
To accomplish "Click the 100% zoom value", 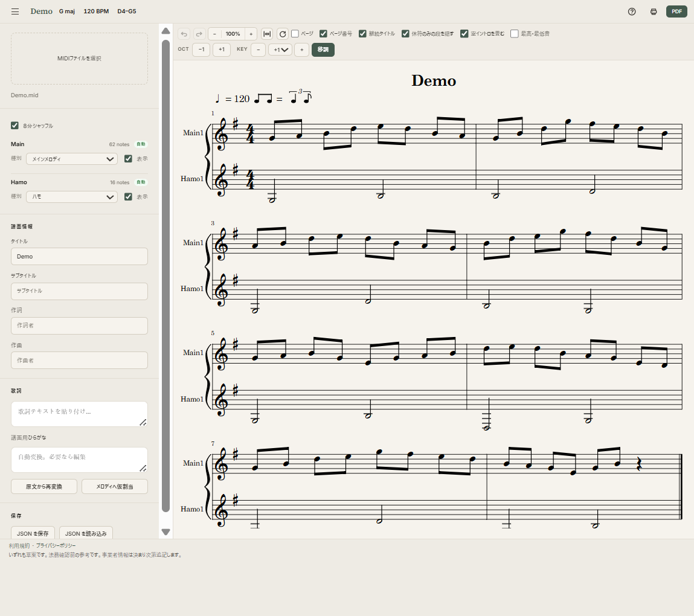I will (233, 34).
